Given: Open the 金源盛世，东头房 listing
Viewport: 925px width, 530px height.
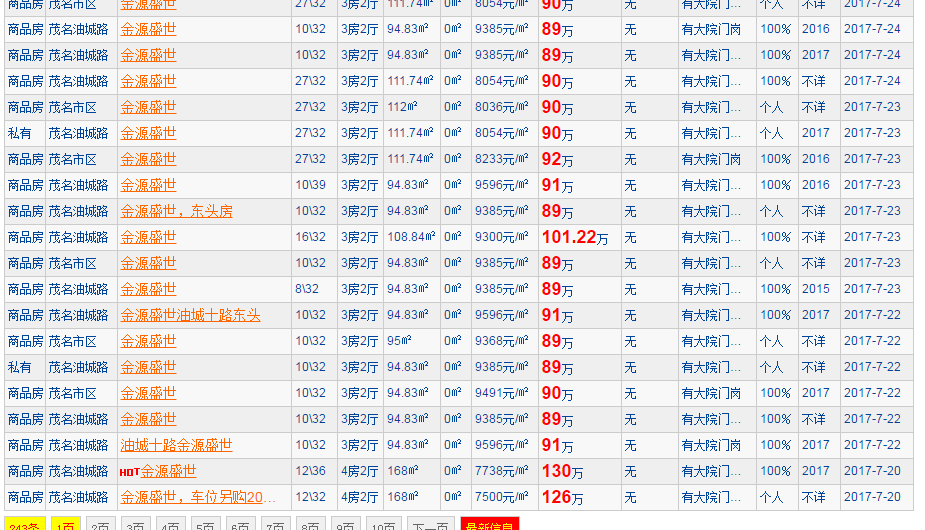Looking at the screenshot, I should [176, 211].
